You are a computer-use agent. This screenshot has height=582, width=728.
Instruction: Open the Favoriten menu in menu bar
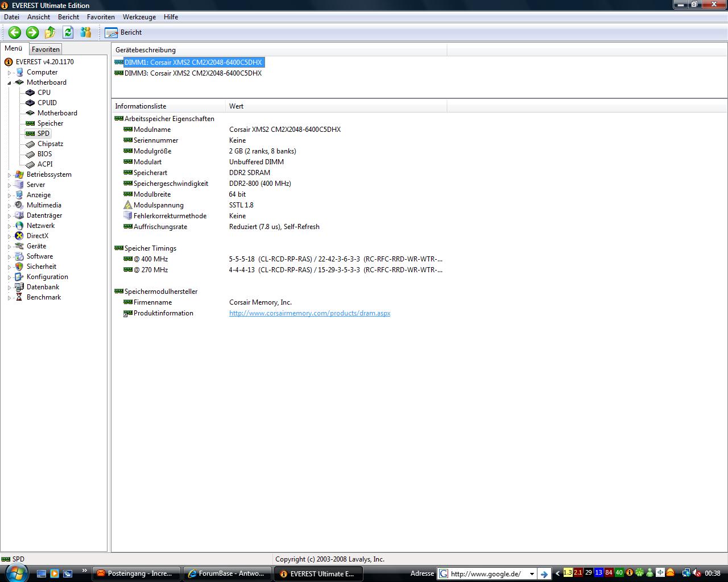pyautogui.click(x=101, y=17)
